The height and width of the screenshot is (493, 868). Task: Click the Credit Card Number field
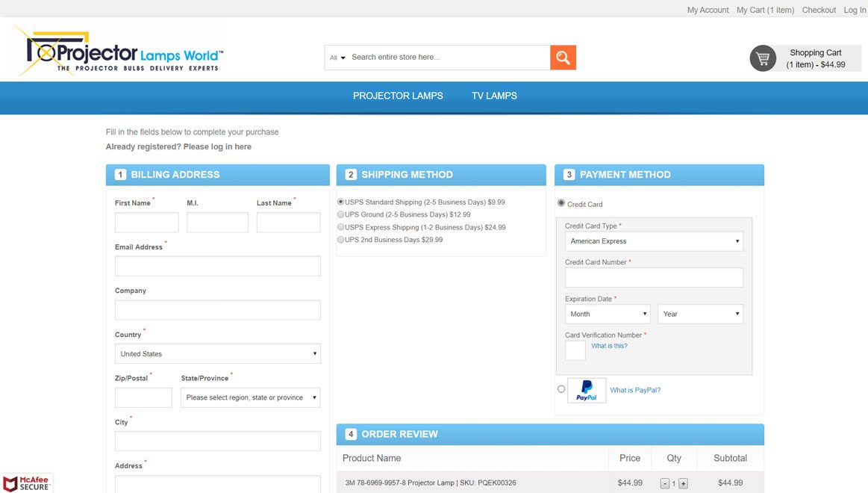(x=653, y=277)
